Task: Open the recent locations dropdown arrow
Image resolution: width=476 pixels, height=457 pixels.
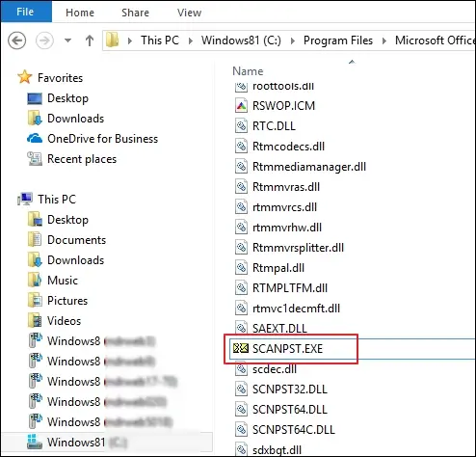Action: [67, 40]
